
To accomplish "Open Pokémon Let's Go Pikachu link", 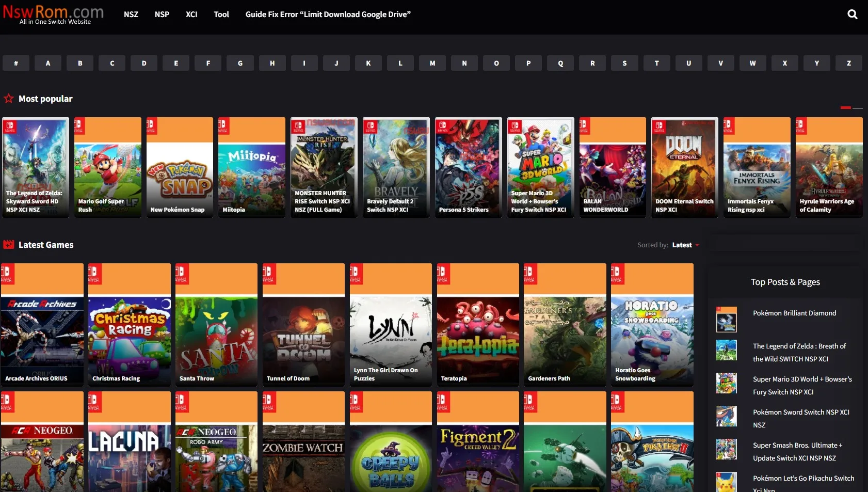I will coord(803,484).
